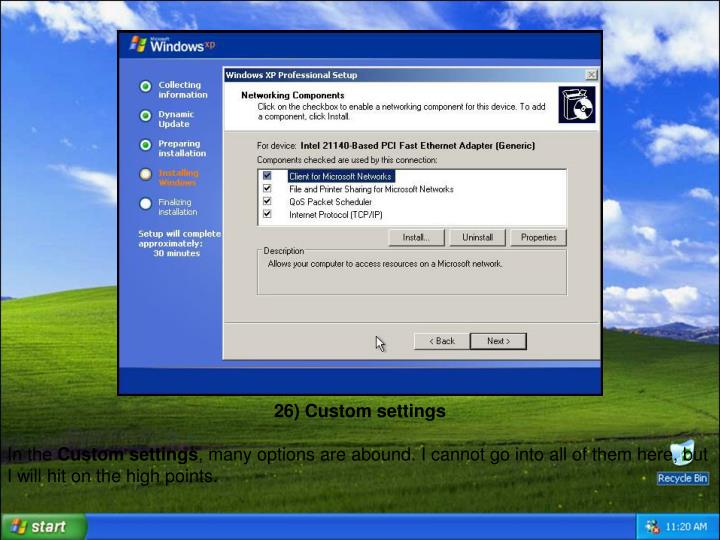Open Properties for selected component
The width and height of the screenshot is (720, 540).
click(x=538, y=237)
